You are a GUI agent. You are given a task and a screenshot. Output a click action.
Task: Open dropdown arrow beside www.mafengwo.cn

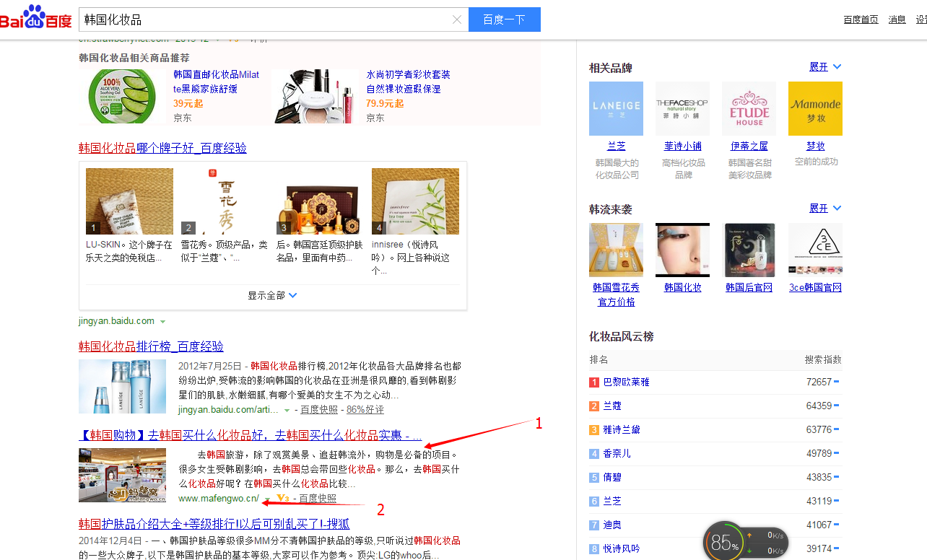(x=266, y=499)
